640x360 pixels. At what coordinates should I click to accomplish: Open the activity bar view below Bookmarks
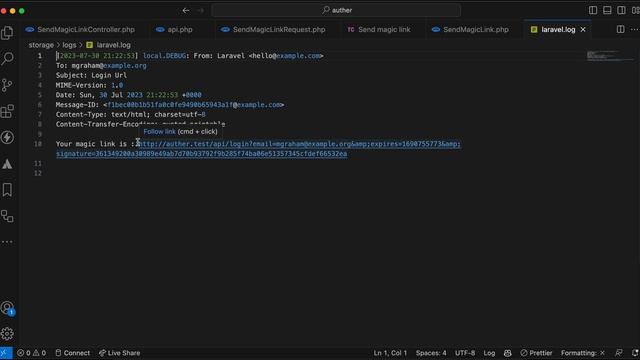click(x=7, y=216)
